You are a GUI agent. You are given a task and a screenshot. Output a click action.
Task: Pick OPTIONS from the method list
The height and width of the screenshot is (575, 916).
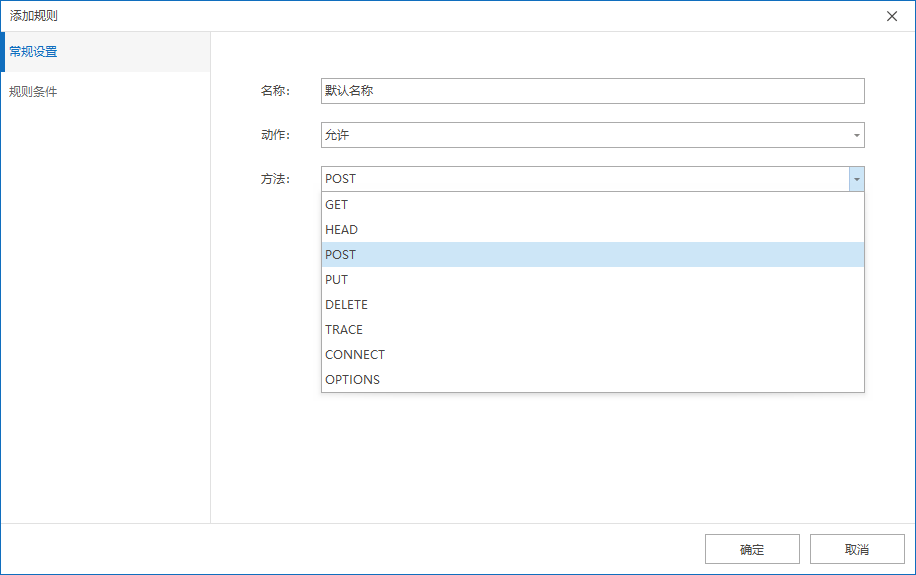coord(592,379)
